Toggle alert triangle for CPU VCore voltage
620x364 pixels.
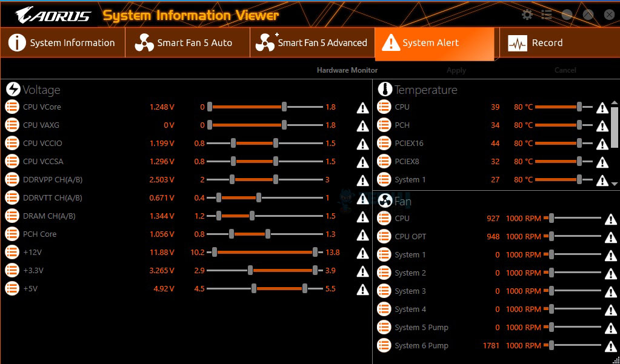(x=362, y=107)
